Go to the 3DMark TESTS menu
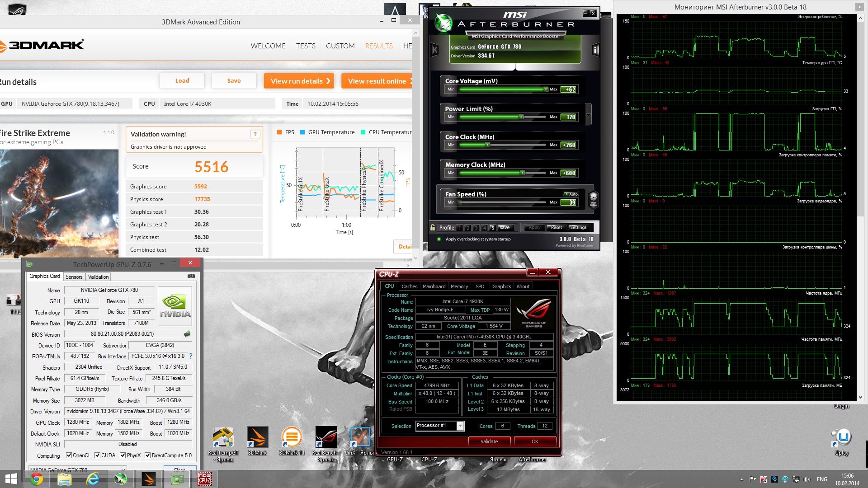The image size is (868, 488). tap(306, 46)
